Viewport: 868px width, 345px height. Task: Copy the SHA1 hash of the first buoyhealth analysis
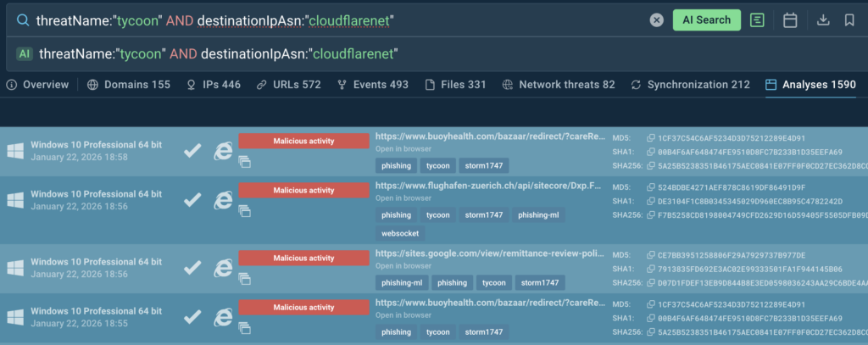click(x=651, y=153)
